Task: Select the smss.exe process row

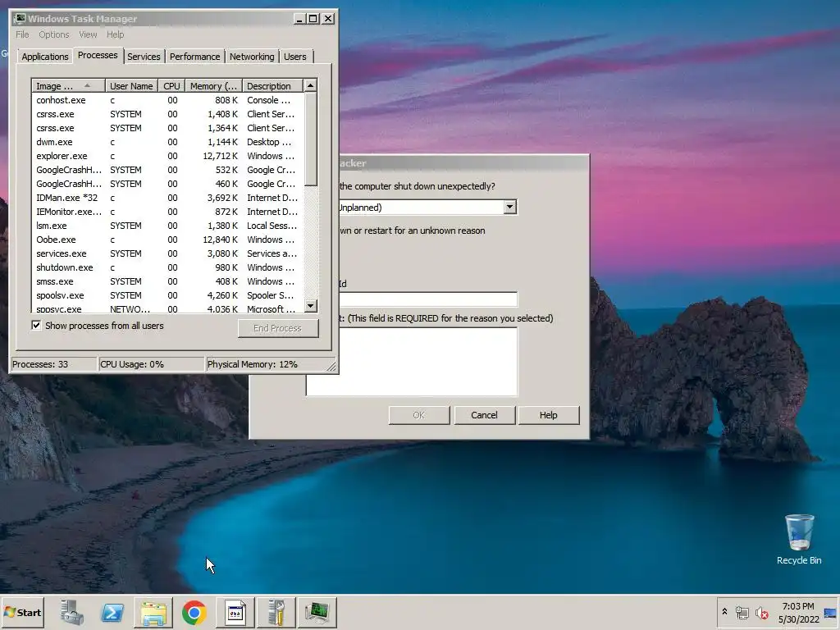Action: (x=167, y=281)
